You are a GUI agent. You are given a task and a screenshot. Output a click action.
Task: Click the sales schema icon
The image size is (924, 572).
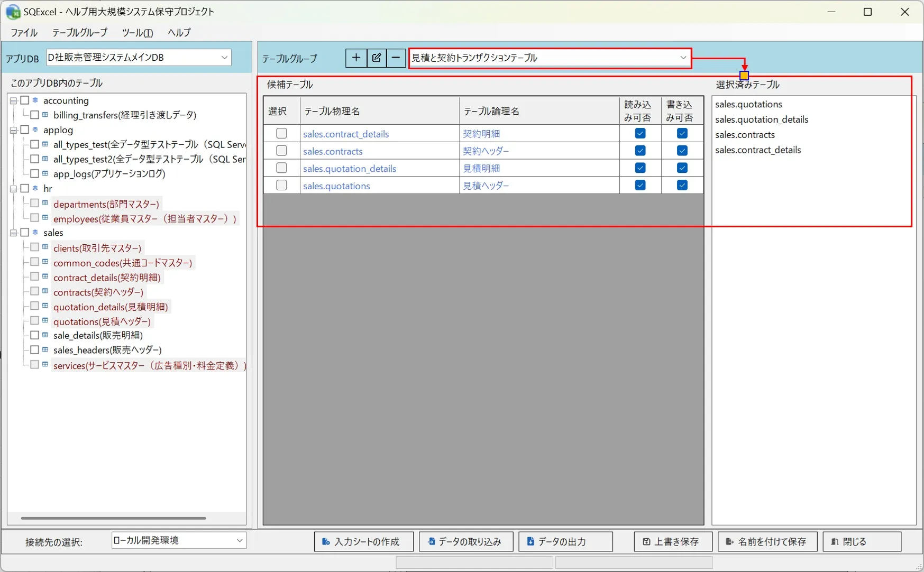(x=35, y=232)
